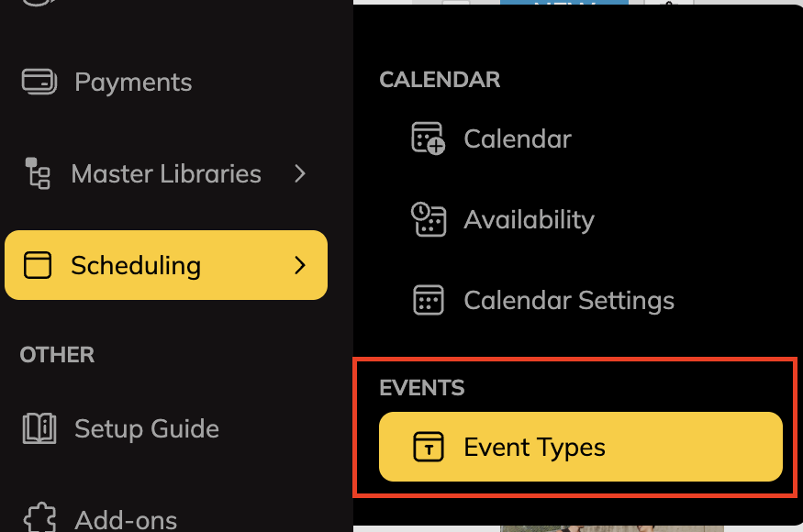Image resolution: width=803 pixels, height=532 pixels.
Task: Click the Scheduling calendar icon
Action: tap(37, 264)
